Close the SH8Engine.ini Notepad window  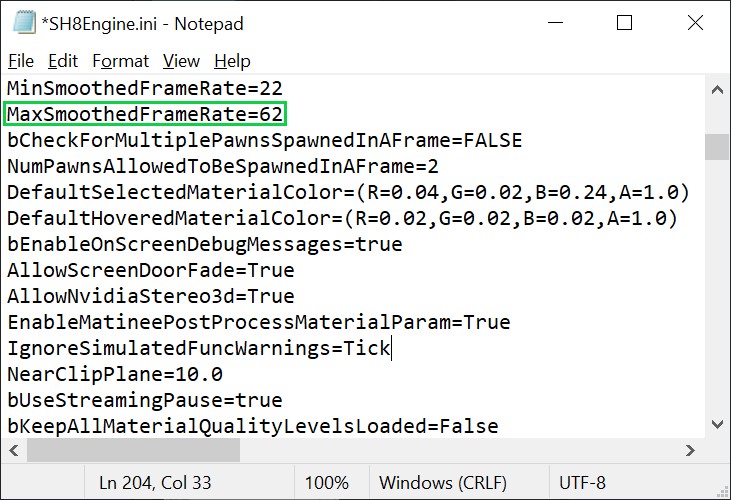695,22
